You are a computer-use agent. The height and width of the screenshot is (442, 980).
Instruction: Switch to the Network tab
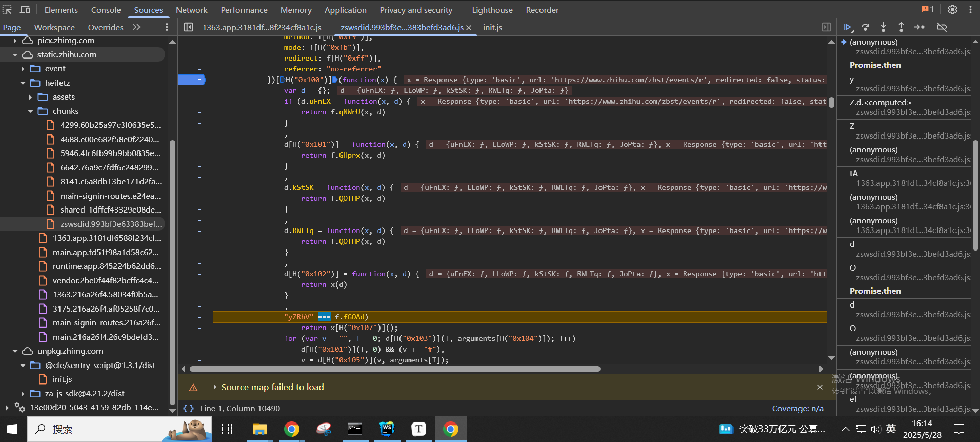(x=191, y=10)
